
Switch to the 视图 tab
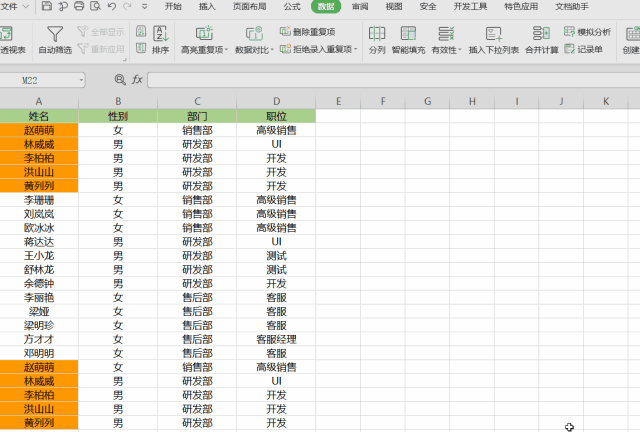click(x=394, y=7)
